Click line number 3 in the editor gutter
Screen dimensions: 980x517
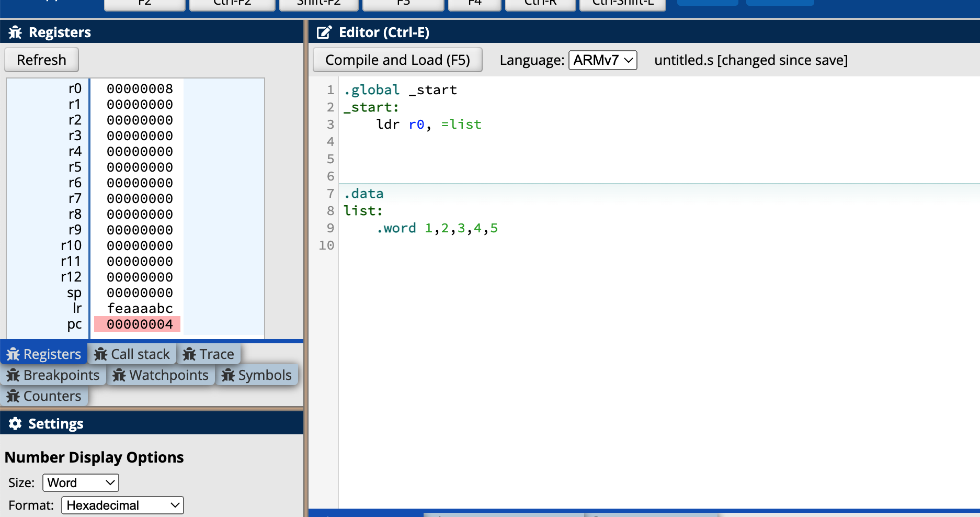click(330, 125)
